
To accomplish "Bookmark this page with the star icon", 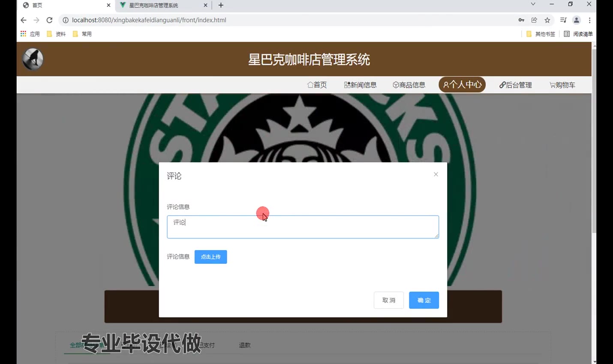I will pos(547,20).
